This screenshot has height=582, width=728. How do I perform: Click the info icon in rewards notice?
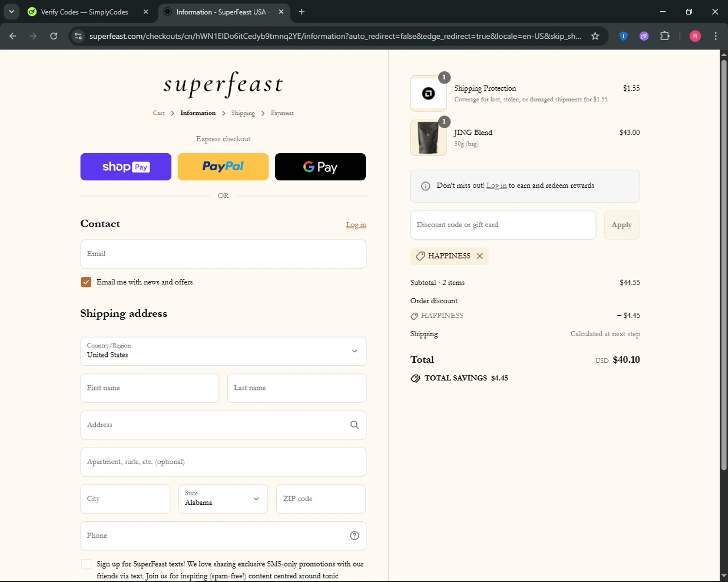(x=426, y=186)
